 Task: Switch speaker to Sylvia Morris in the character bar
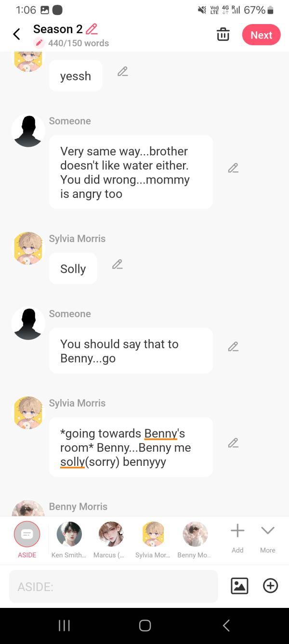click(153, 535)
